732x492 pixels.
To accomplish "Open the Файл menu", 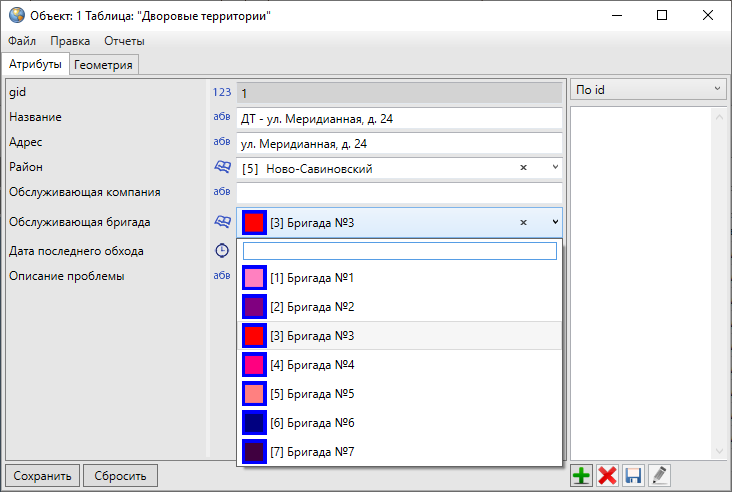I will [22, 41].
